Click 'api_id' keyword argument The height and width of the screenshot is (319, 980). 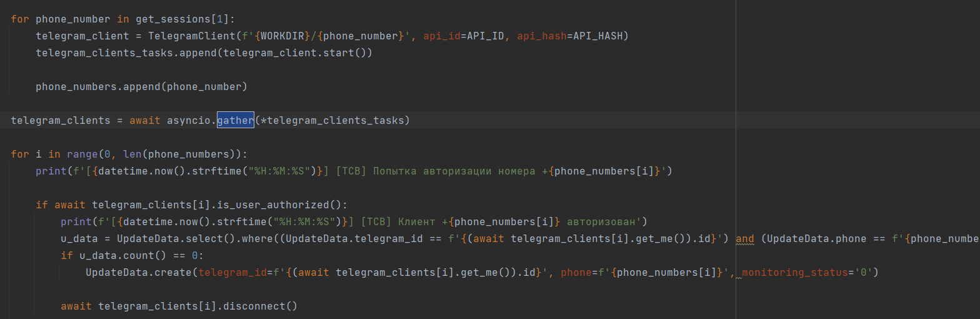[x=442, y=36]
